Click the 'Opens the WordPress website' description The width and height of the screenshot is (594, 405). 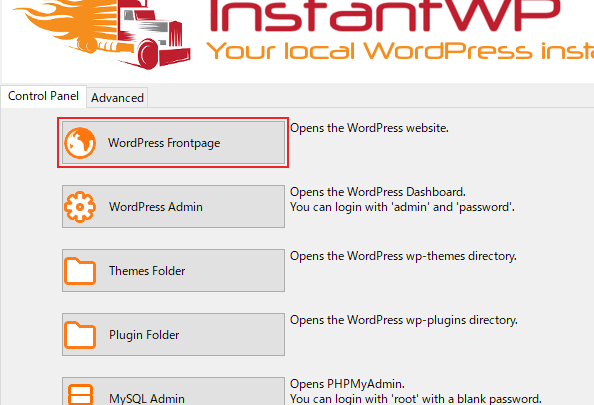(x=369, y=128)
